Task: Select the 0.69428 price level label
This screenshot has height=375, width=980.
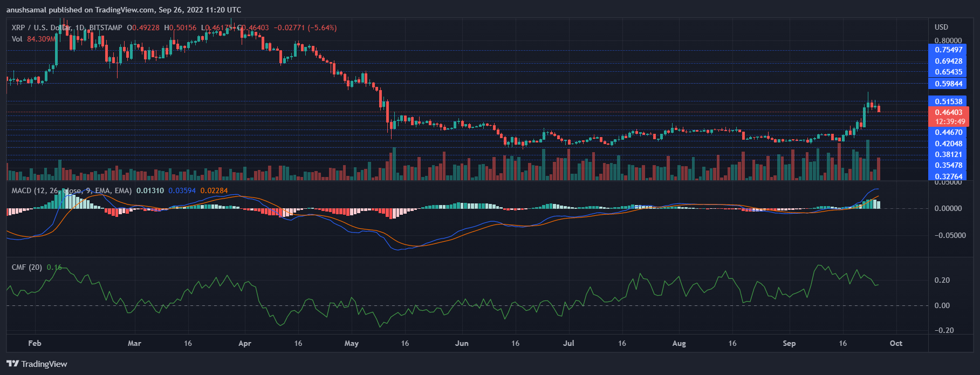Action: 948,61
